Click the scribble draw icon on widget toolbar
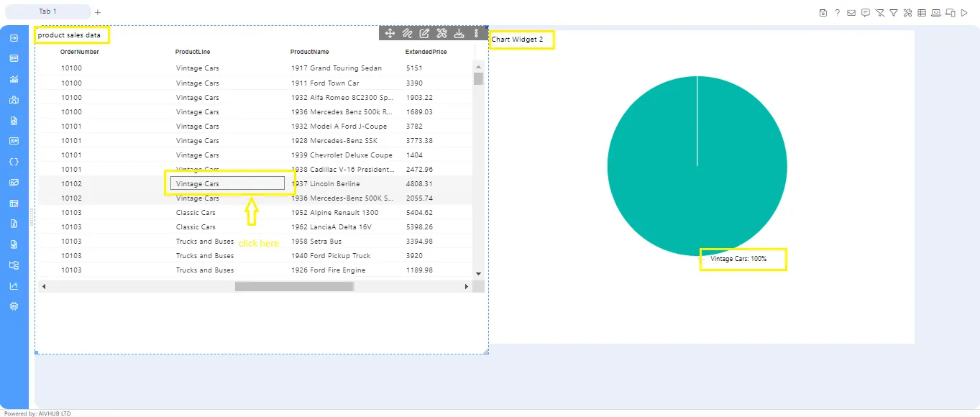The height and width of the screenshot is (417, 980). pyautogui.click(x=407, y=33)
